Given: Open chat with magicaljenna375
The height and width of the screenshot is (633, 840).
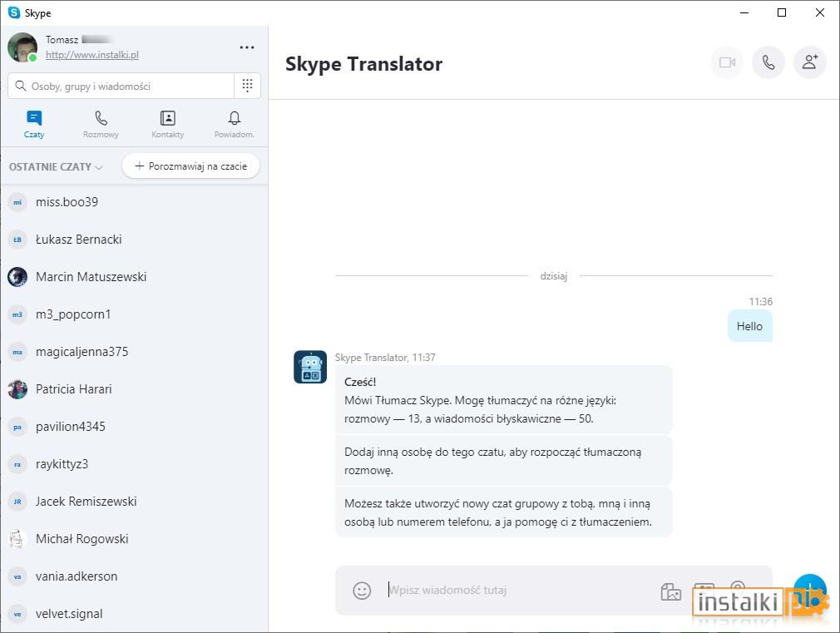Looking at the screenshot, I should [134, 352].
